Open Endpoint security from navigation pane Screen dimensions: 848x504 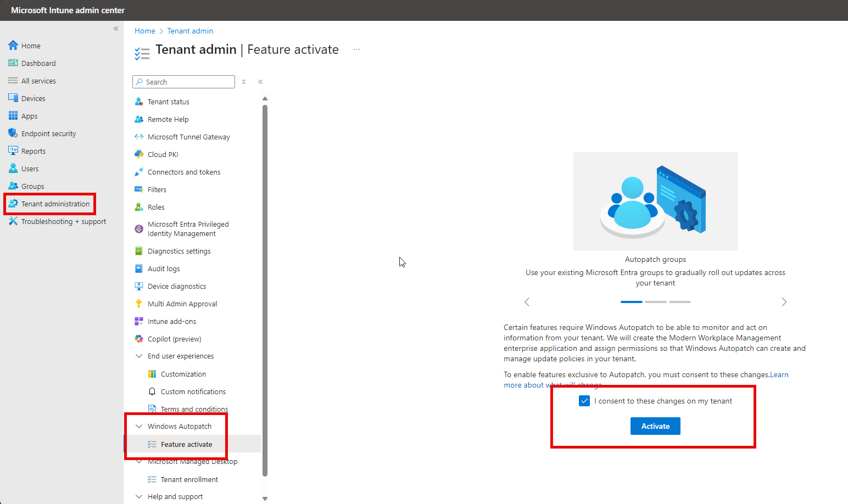48,133
